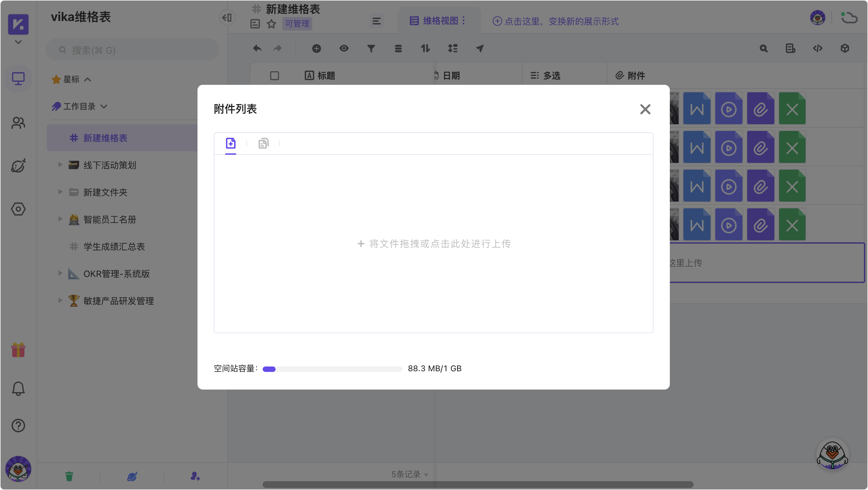Click the undo icon in the toolbar
Screen dimensions: 868x490
click(257, 49)
